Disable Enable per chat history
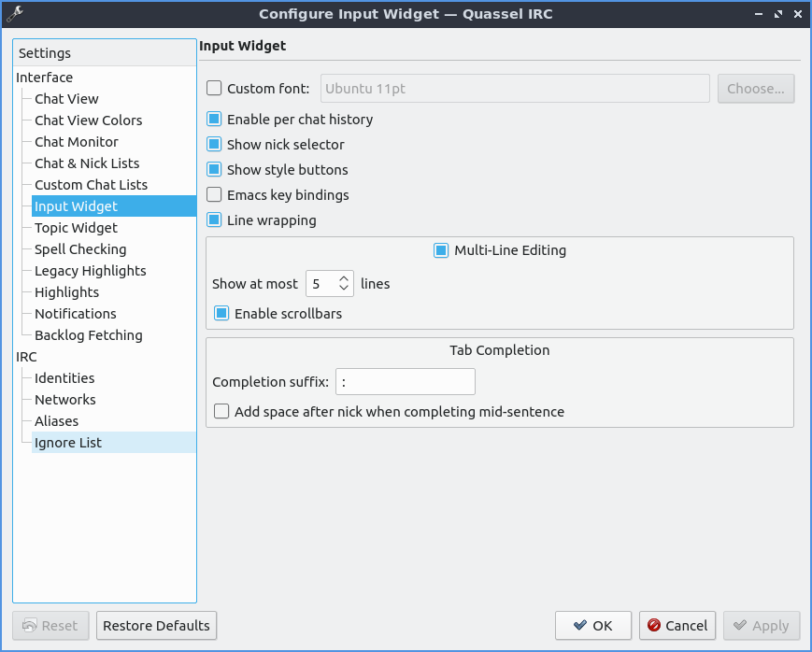The height and width of the screenshot is (652, 812). click(x=214, y=120)
